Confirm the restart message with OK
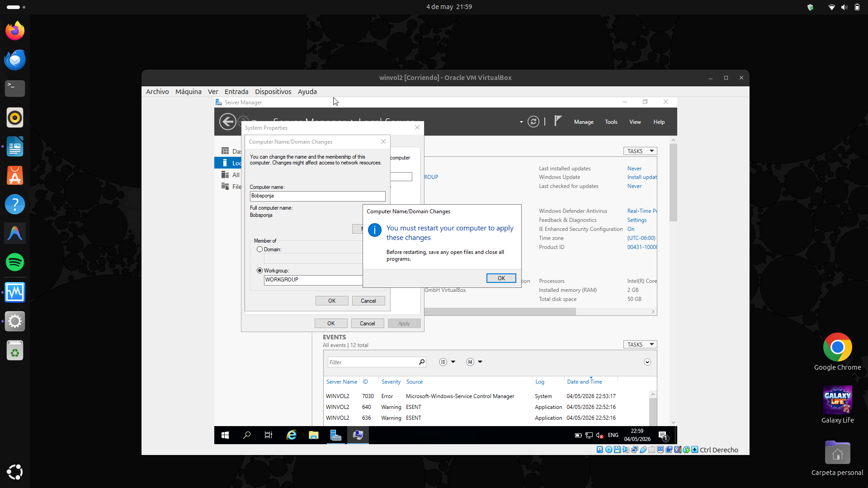Screen dimensions: 868x488 click(501, 278)
